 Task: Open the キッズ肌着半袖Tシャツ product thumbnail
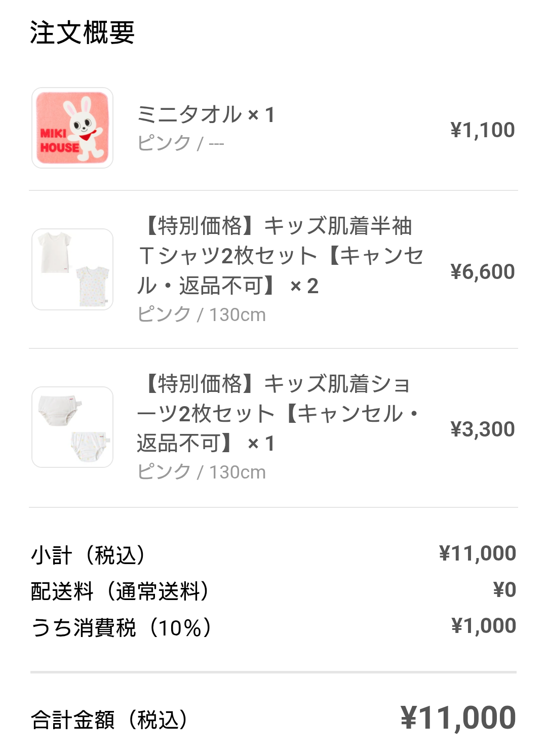(72, 269)
